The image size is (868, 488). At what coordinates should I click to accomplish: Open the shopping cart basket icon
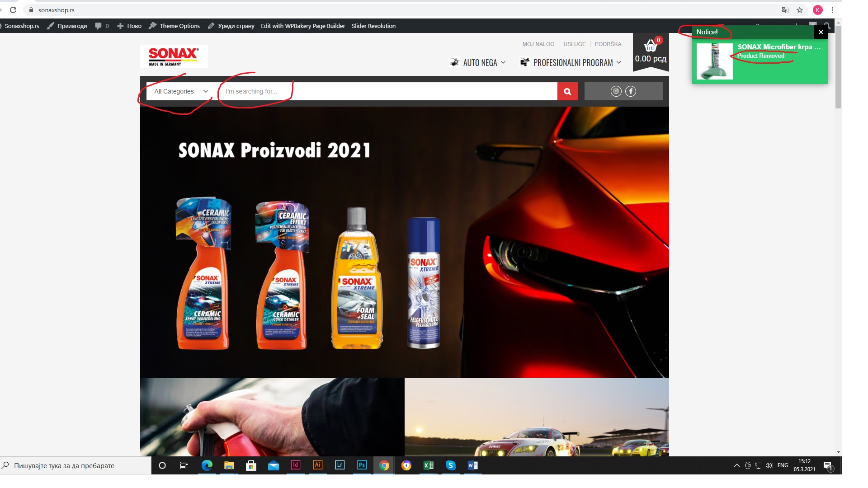651,45
